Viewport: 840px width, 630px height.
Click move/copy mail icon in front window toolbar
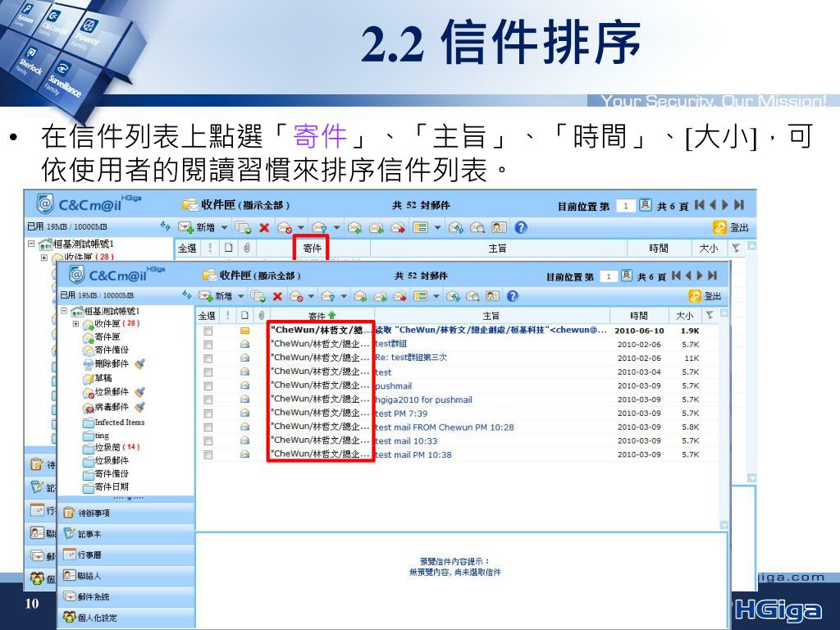(258, 296)
